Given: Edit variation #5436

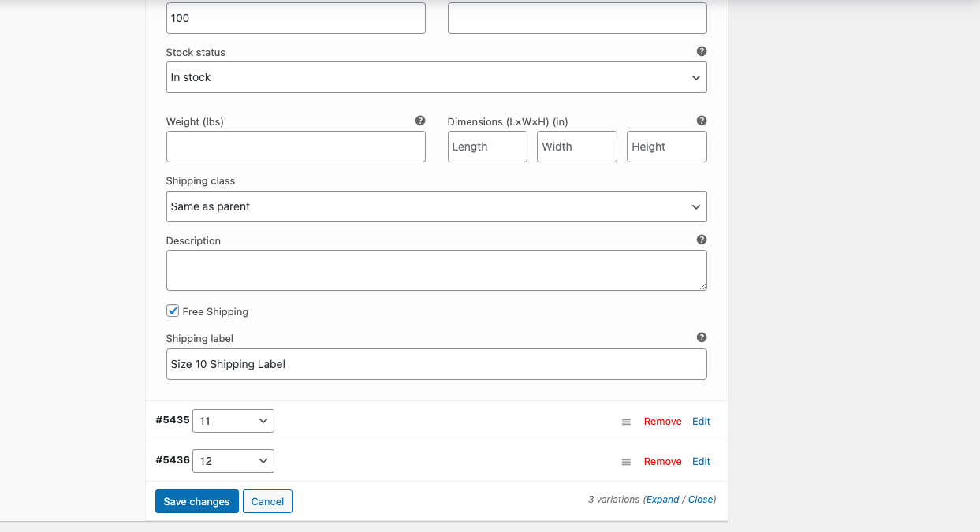Looking at the screenshot, I should [x=701, y=462].
